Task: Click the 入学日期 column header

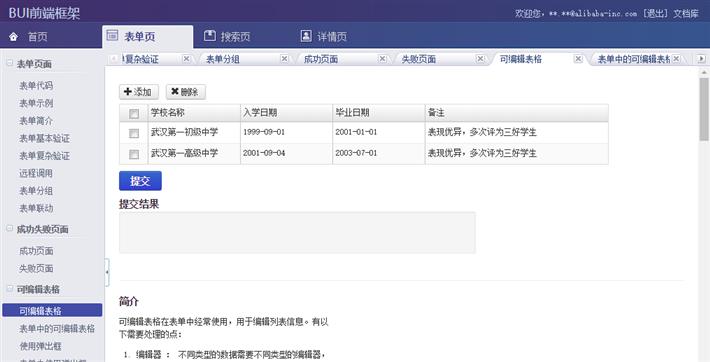Action: (x=287, y=113)
